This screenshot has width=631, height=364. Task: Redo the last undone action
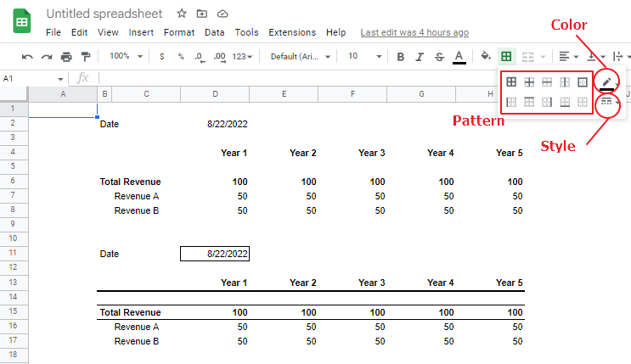[47, 57]
